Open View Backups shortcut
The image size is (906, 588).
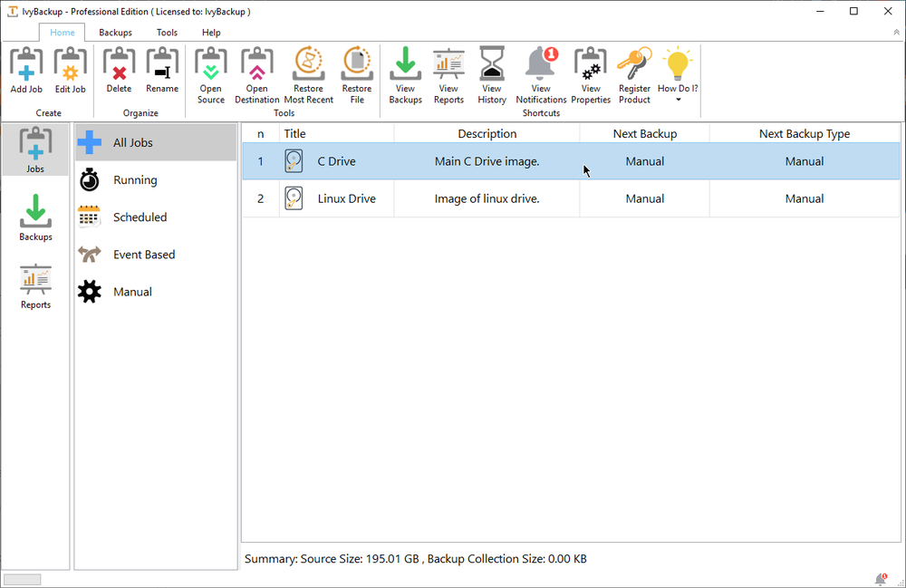[406, 76]
